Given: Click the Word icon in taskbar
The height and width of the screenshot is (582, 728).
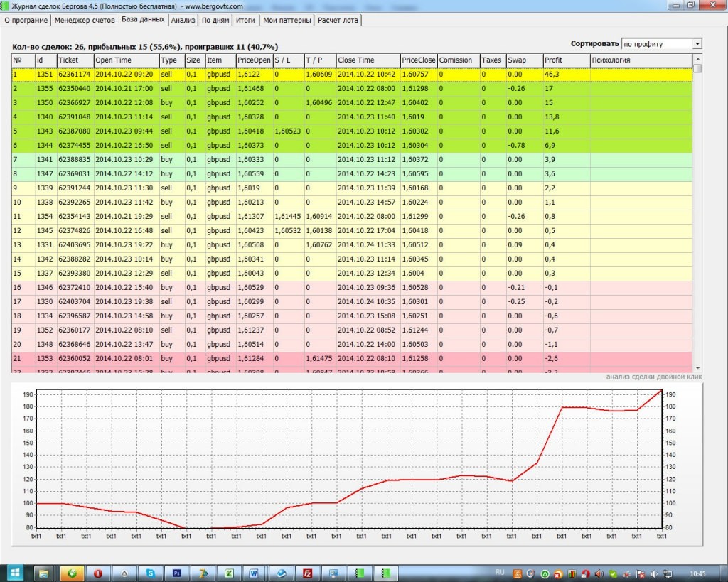Looking at the screenshot, I should [x=255, y=572].
